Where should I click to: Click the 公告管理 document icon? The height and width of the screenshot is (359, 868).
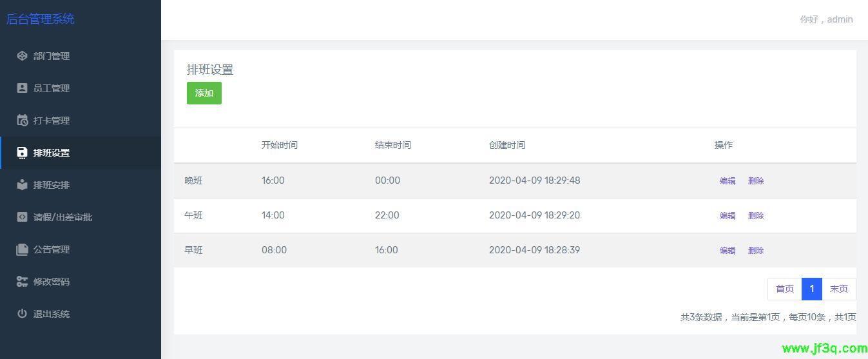click(x=22, y=249)
